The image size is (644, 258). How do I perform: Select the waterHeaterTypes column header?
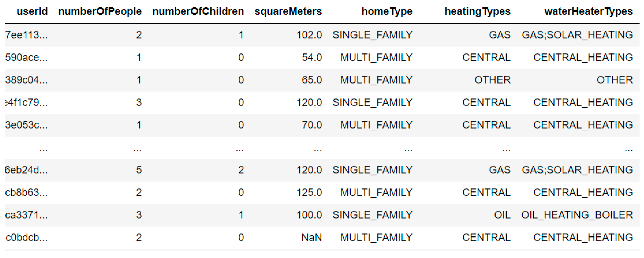click(588, 11)
